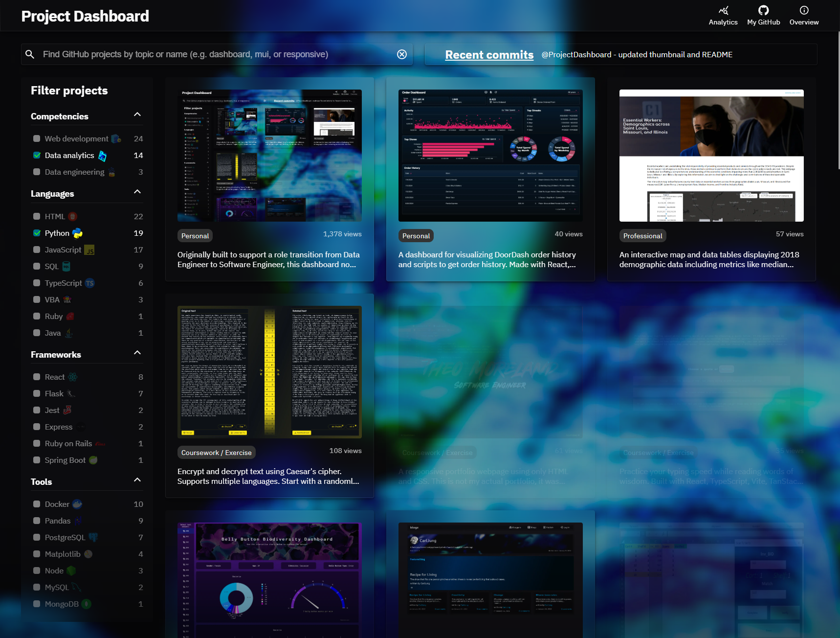Collapse the Competencies section

(x=137, y=114)
